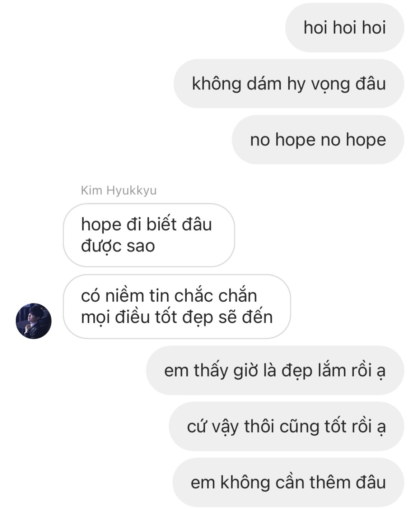Select the "no hope no hope" bubble
This screenshot has width=420, height=509.
click(x=318, y=140)
